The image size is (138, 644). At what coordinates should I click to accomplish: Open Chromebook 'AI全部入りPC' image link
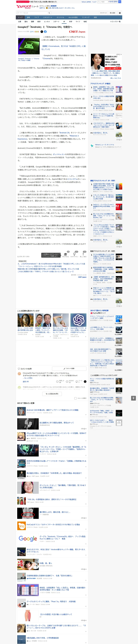click(63, 48)
